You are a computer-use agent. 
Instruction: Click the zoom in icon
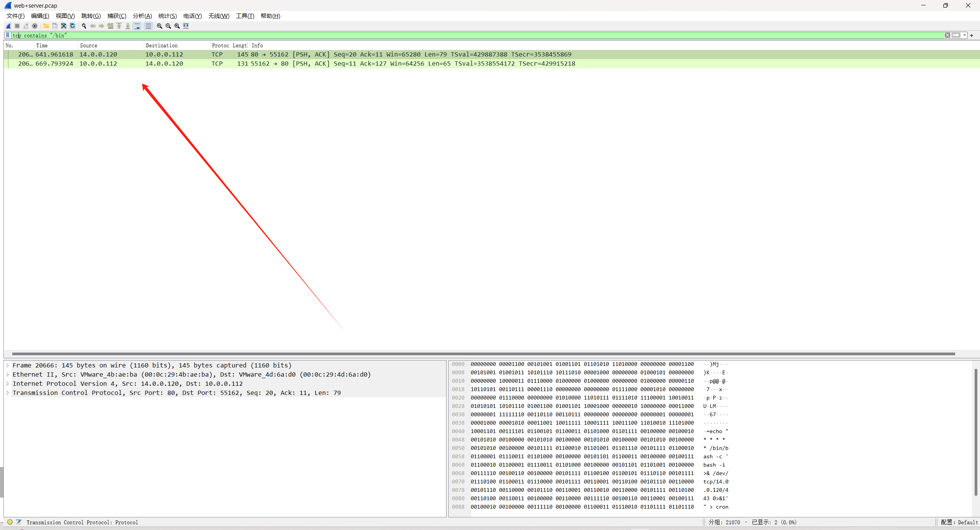coord(160,26)
